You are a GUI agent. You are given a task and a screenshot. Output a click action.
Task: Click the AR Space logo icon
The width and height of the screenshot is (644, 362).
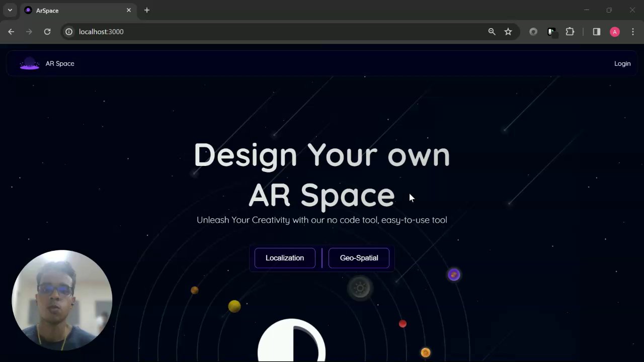tap(29, 63)
